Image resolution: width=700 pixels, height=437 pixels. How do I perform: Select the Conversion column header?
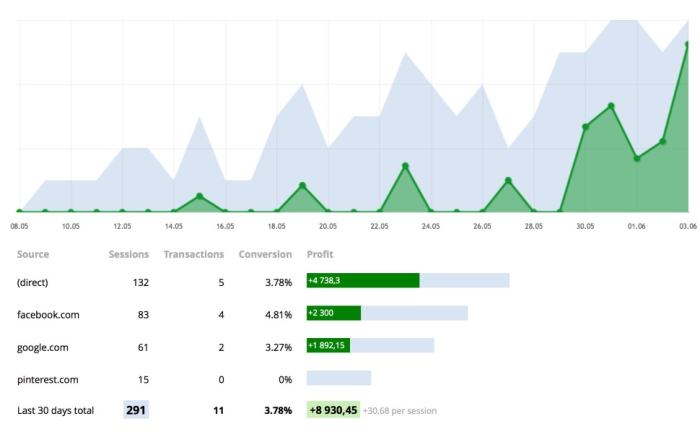coord(265,254)
